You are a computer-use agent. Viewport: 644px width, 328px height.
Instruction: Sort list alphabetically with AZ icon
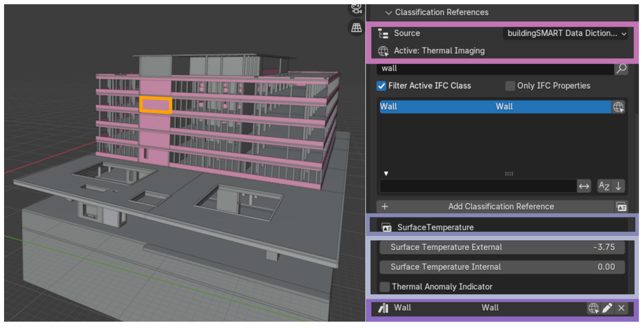[x=604, y=186]
